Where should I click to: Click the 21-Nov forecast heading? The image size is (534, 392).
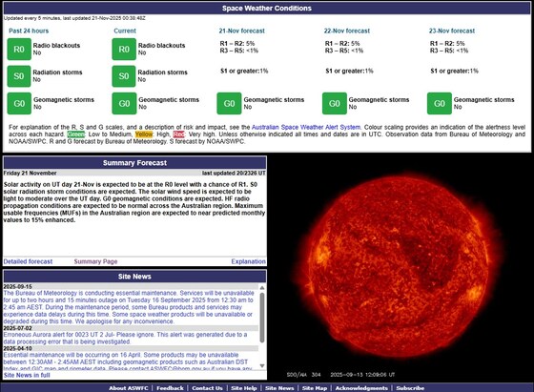242,31
